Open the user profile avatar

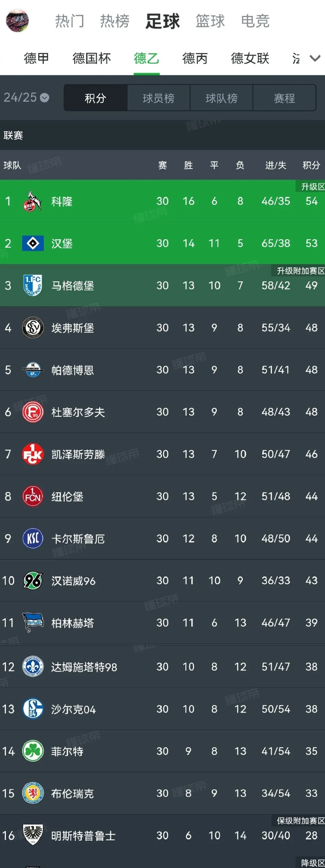18,21
